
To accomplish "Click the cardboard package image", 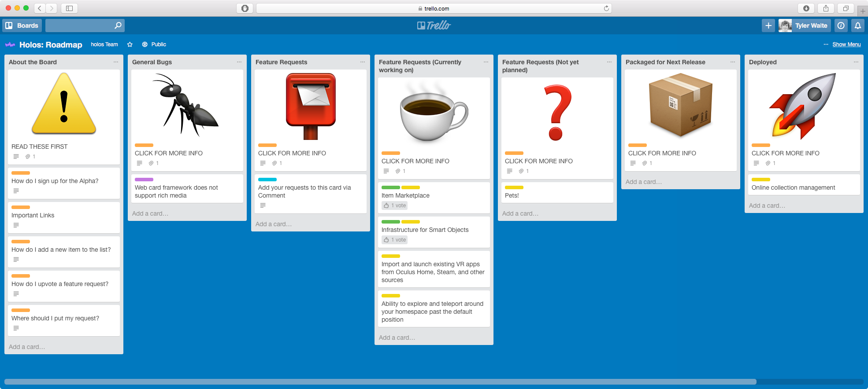I will click(x=681, y=105).
